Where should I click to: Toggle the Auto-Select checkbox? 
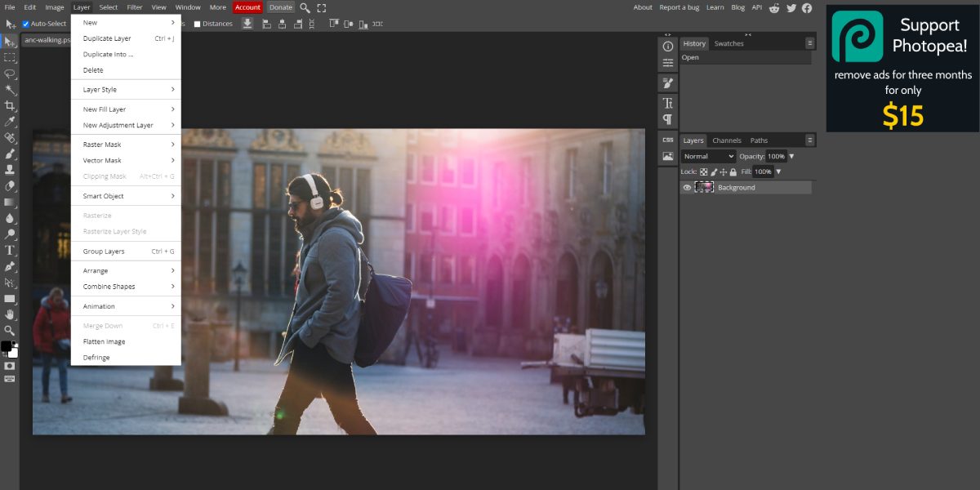(24, 24)
